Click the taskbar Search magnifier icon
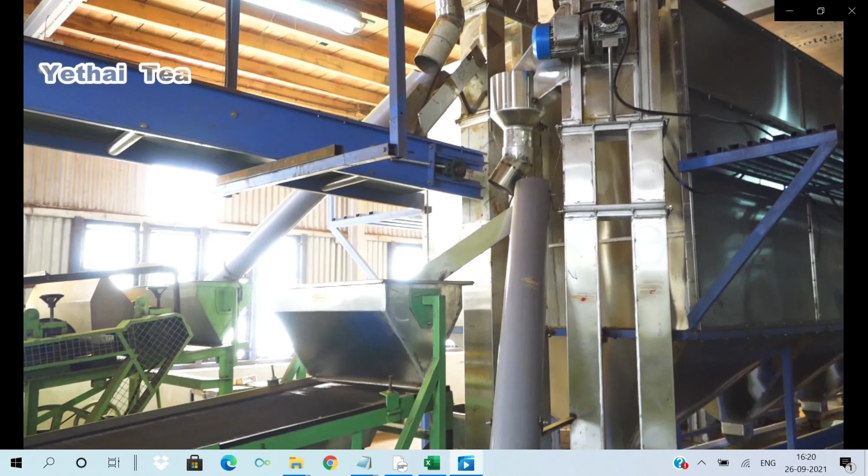 click(49, 463)
